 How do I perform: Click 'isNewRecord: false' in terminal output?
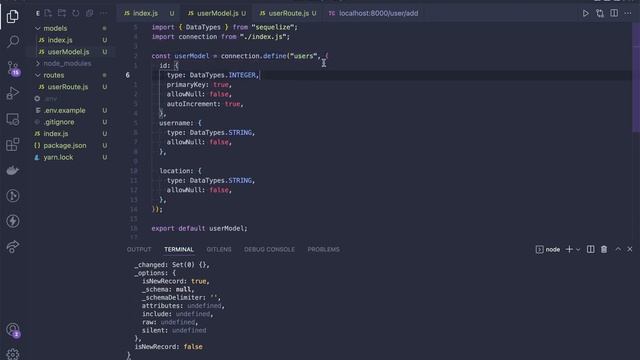pos(168,347)
